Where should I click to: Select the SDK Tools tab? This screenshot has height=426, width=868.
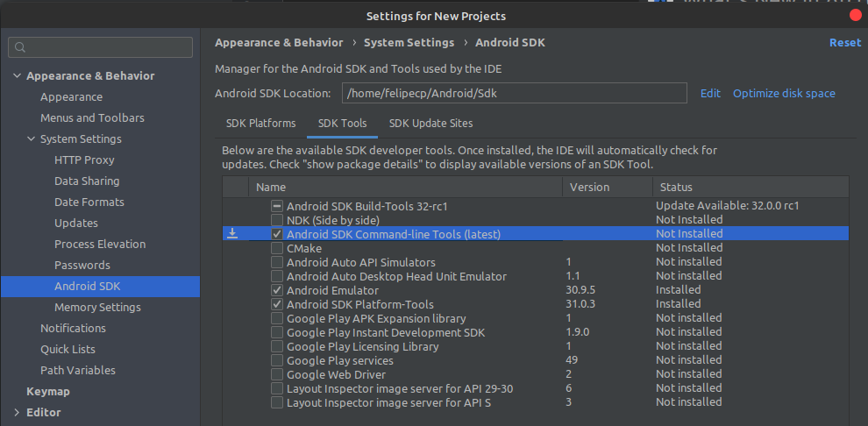[x=342, y=124]
